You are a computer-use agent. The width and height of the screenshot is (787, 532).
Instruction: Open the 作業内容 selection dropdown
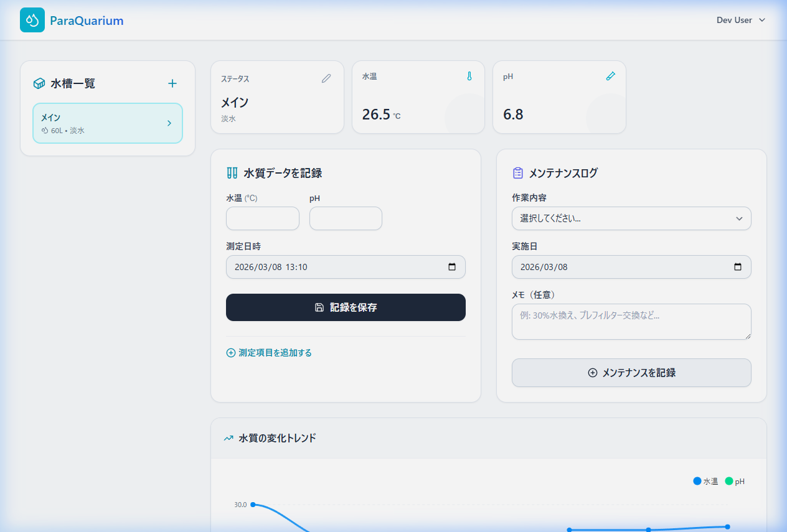[x=631, y=218]
